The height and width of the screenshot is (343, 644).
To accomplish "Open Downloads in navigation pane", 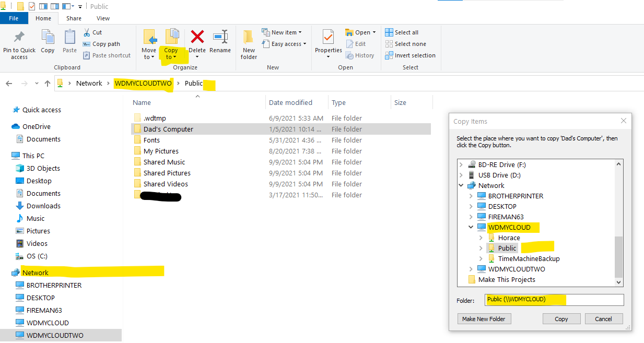I will pos(43,206).
